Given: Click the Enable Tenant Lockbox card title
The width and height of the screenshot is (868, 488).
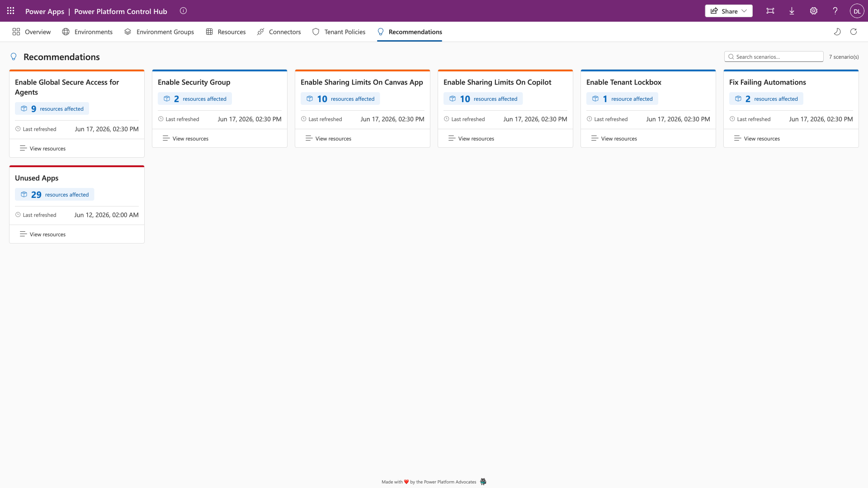Looking at the screenshot, I should [623, 82].
